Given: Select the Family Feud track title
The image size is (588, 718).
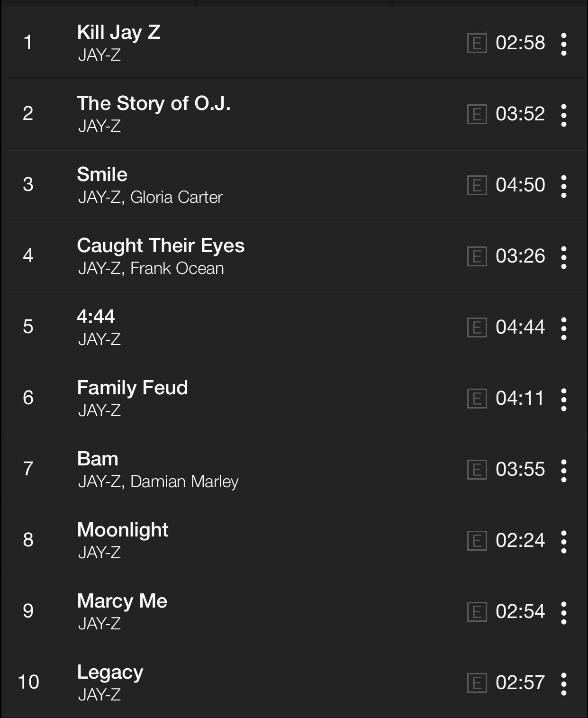Looking at the screenshot, I should pyautogui.click(x=132, y=388).
